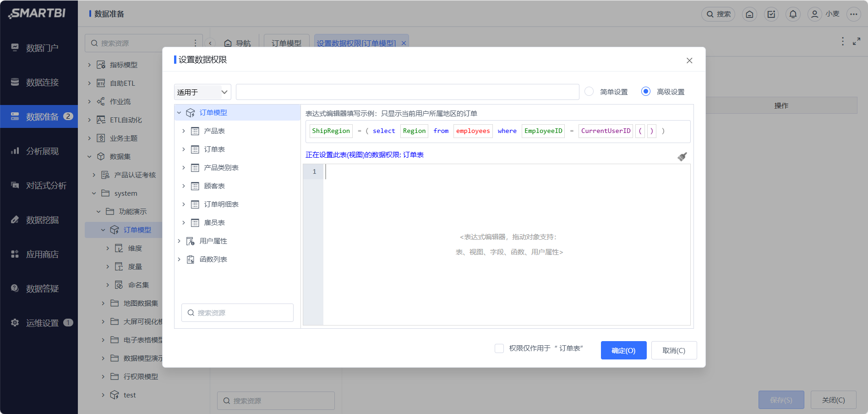868x414 pixels.
Task: Select 自助ETL in the resource tree
Action: pyautogui.click(x=122, y=83)
